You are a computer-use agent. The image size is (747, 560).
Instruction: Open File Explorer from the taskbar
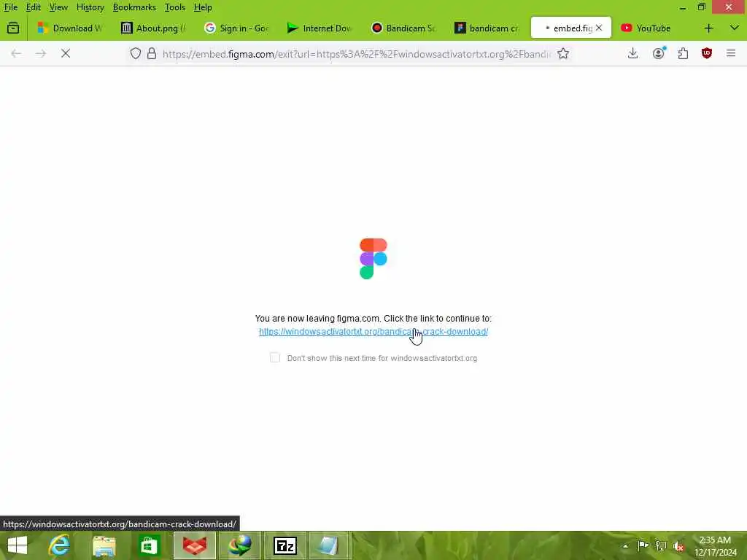point(104,545)
